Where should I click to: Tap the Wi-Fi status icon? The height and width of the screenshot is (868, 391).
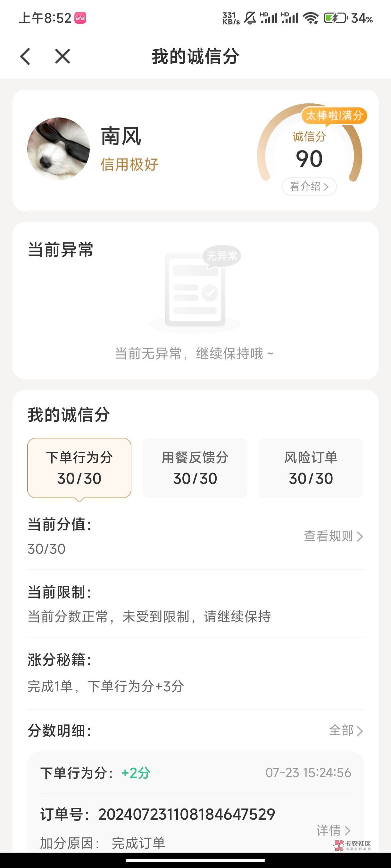coord(311,18)
